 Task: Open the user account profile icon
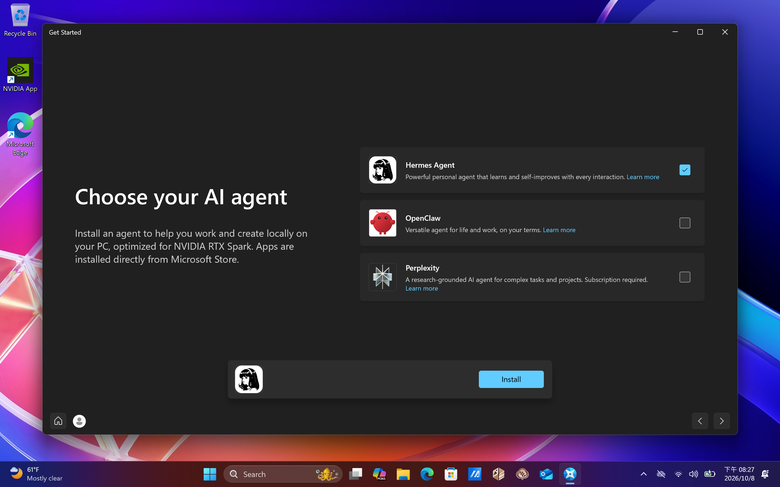tap(79, 421)
